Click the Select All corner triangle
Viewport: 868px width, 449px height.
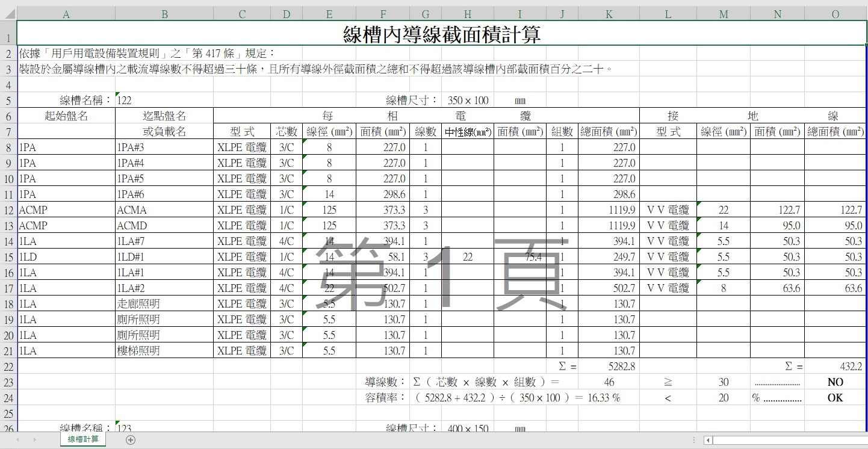[8, 14]
